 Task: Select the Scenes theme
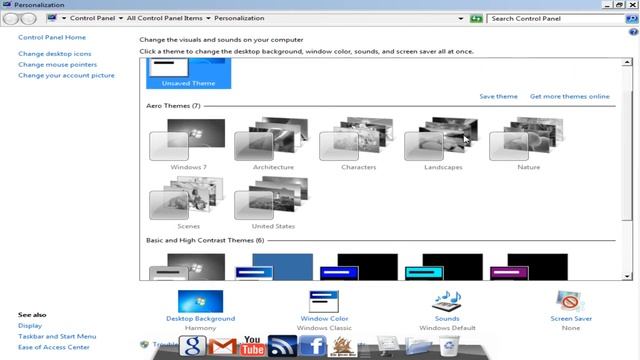[188, 203]
